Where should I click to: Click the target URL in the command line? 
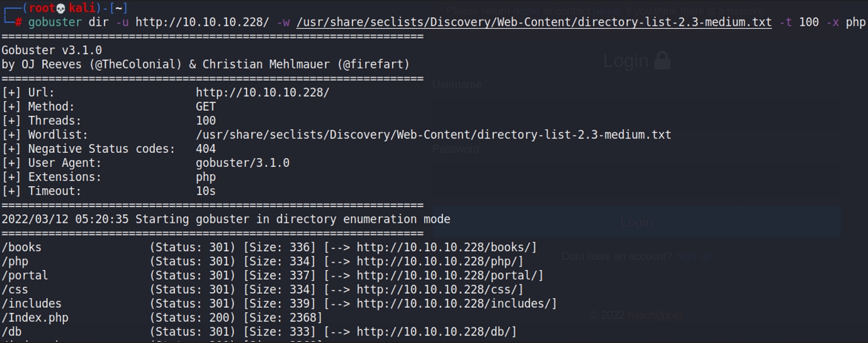(x=202, y=23)
